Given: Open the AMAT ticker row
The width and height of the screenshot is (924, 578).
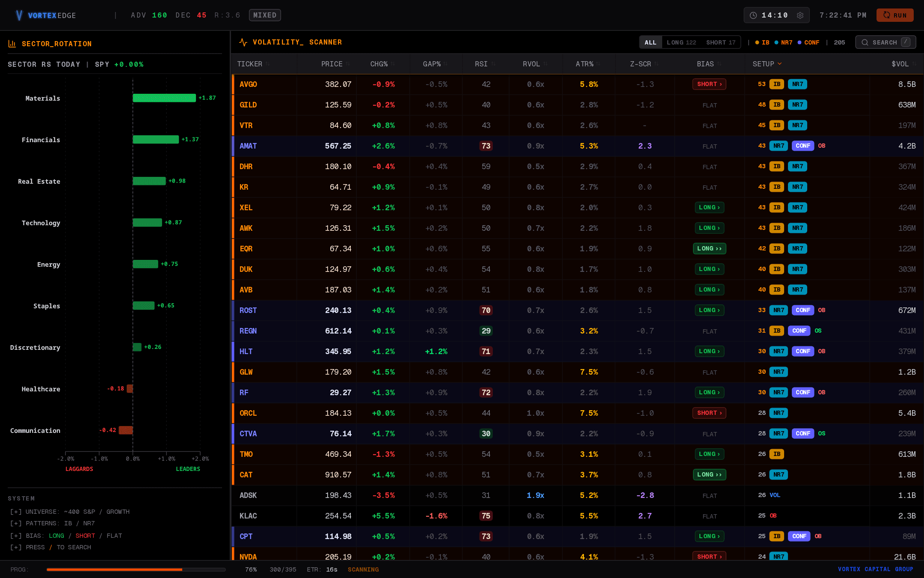Looking at the screenshot, I should (x=577, y=146).
